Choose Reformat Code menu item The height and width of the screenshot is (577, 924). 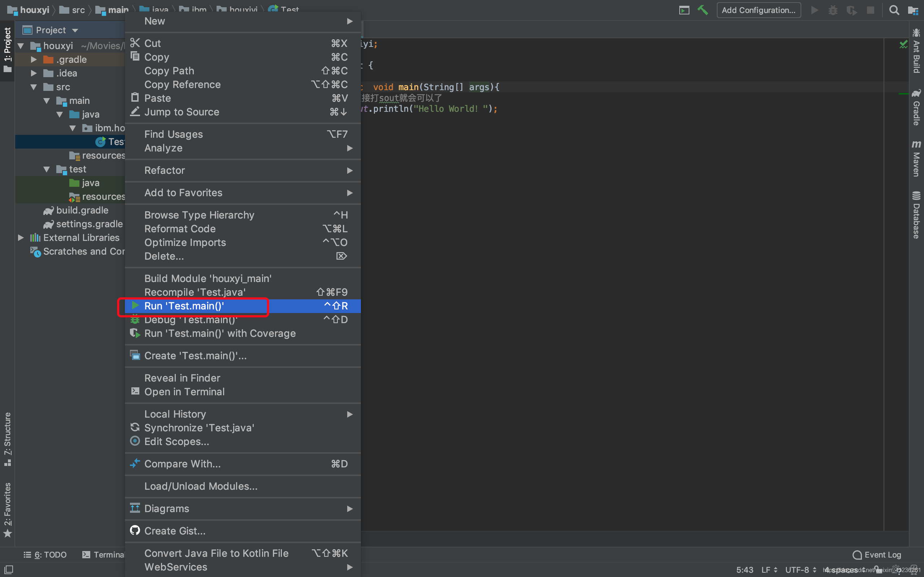[x=180, y=229]
